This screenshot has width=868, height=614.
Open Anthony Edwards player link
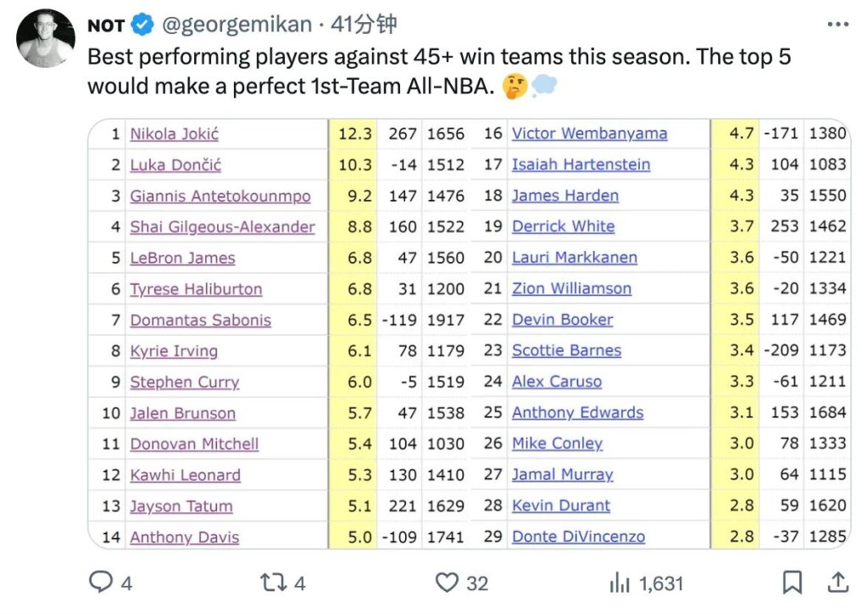coord(577,412)
